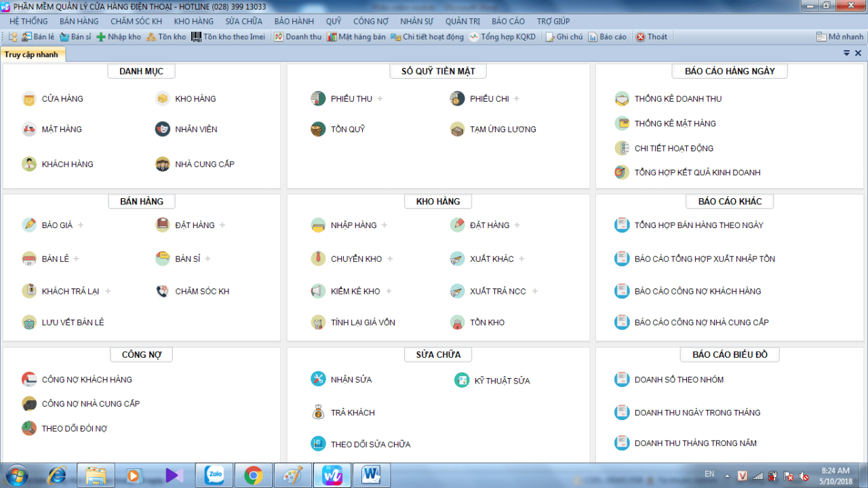Image resolution: width=868 pixels, height=488 pixels.
Task: Open the BÁN HÀNG menu
Action: (x=79, y=21)
